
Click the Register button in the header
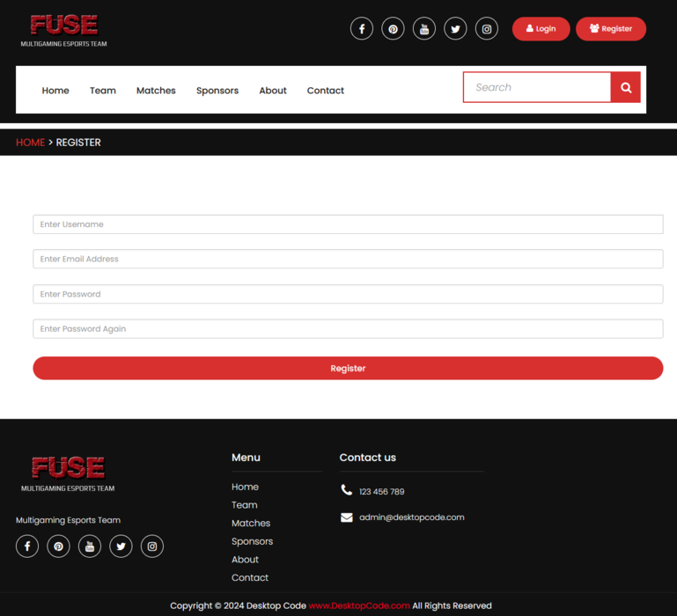pyautogui.click(x=611, y=29)
